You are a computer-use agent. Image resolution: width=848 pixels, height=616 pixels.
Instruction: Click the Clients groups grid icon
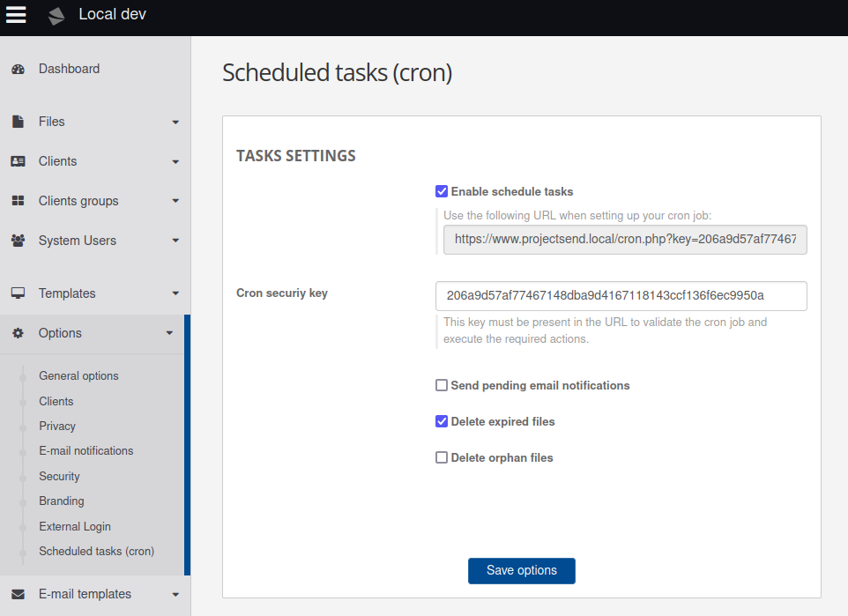pos(19,200)
